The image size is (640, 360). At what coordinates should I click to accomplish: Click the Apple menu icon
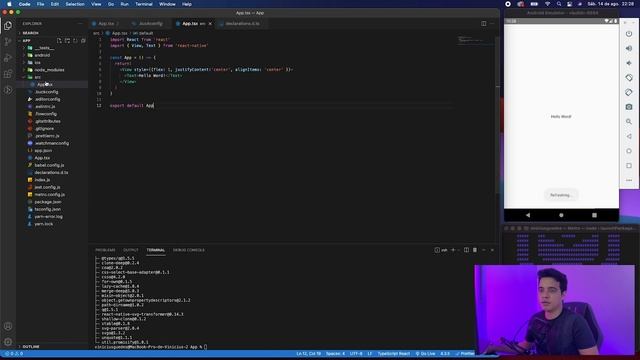9,4
